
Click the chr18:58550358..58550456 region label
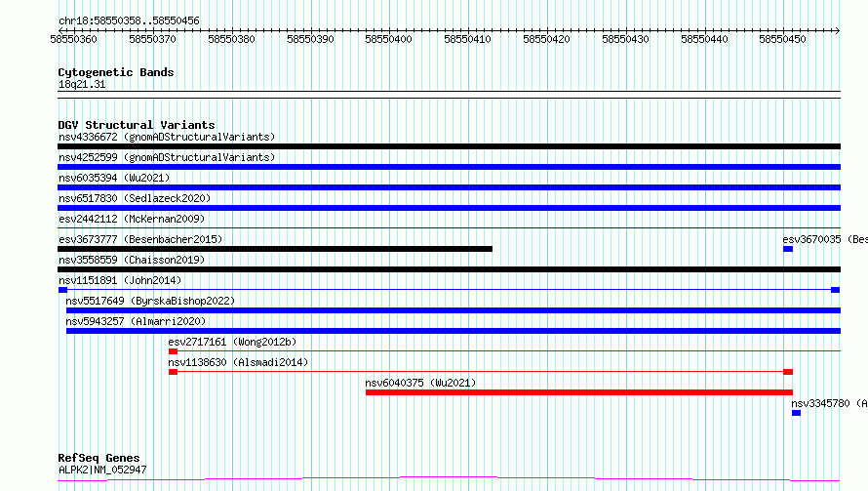coord(129,21)
